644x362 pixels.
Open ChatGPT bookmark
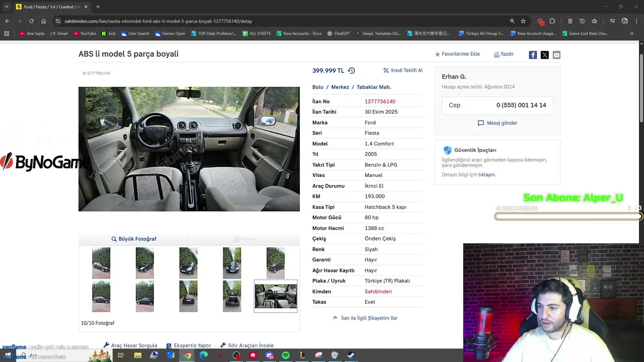pyautogui.click(x=338, y=34)
